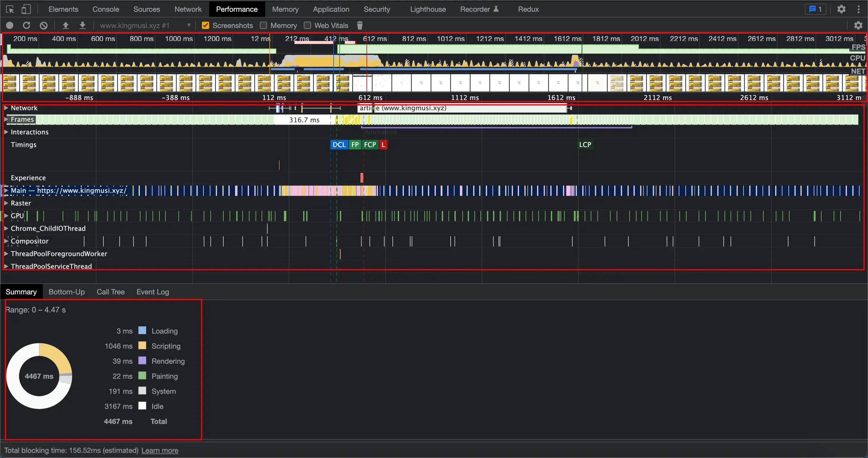
Task: Click the Learn more link
Action: coord(160,450)
